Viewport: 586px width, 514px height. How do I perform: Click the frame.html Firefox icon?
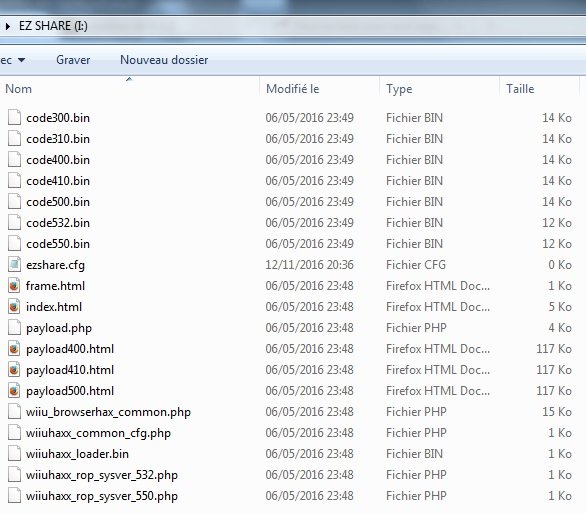[14, 285]
